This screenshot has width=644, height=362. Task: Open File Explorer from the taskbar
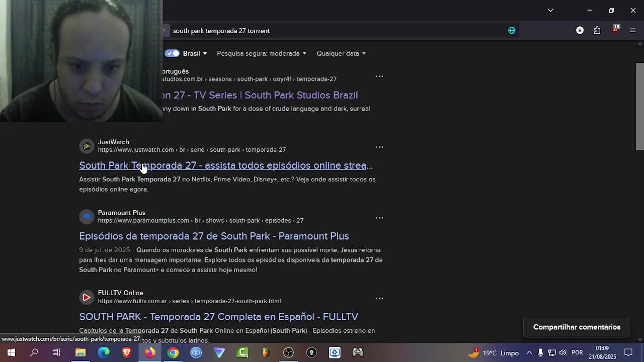coord(80,353)
